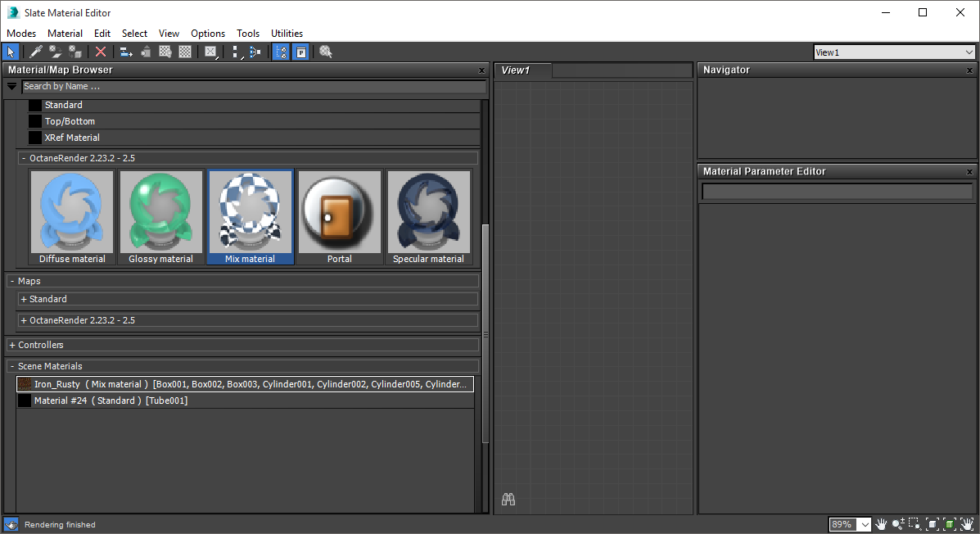The image size is (980, 534).
Task: Select the Pan hand tool
Action: pyautogui.click(x=881, y=524)
